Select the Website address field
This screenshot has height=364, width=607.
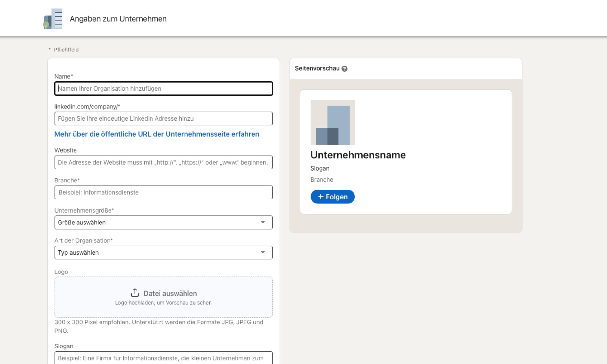pyautogui.click(x=163, y=162)
